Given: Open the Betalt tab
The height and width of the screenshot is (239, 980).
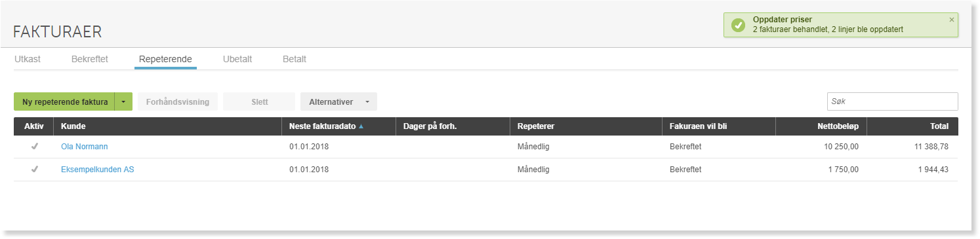Looking at the screenshot, I should [295, 59].
